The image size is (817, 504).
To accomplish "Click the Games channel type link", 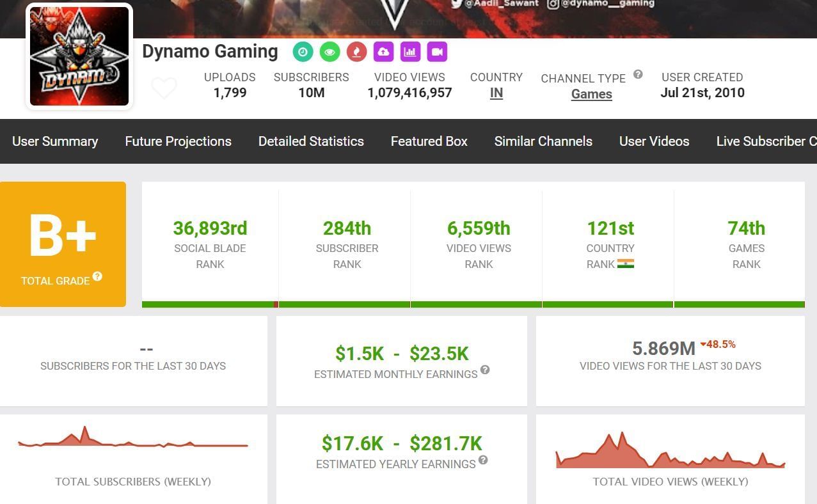I will (x=591, y=95).
